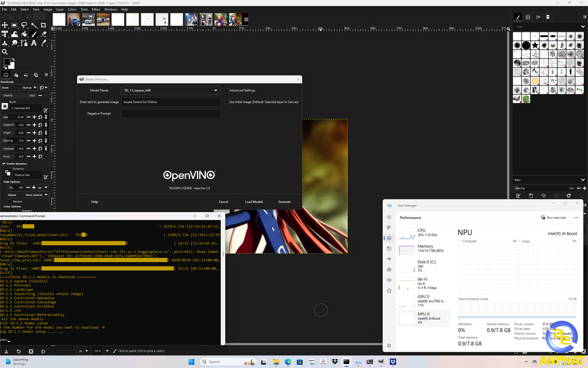Open the Colors menu
This screenshot has height=368, width=588.
point(72,9)
